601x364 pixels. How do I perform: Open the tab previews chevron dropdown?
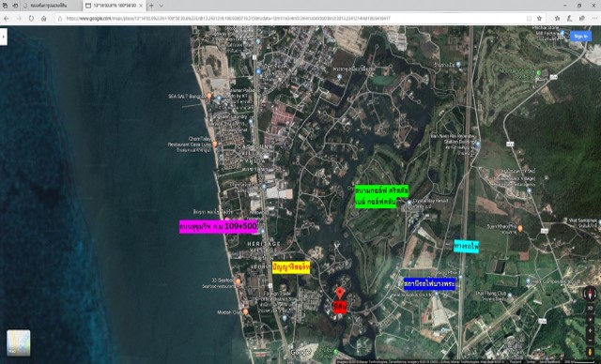click(161, 6)
